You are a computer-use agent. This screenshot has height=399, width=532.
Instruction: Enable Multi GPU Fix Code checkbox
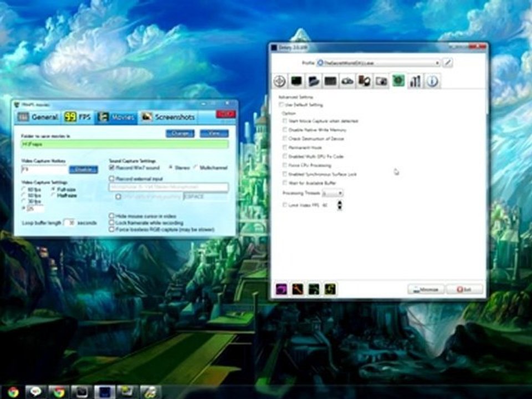(x=285, y=156)
